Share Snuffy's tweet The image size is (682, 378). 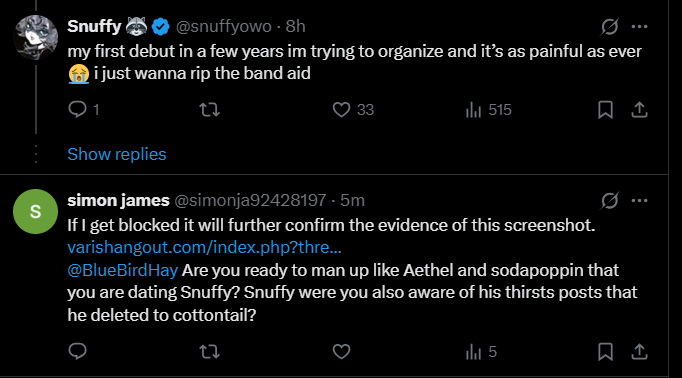(x=639, y=110)
